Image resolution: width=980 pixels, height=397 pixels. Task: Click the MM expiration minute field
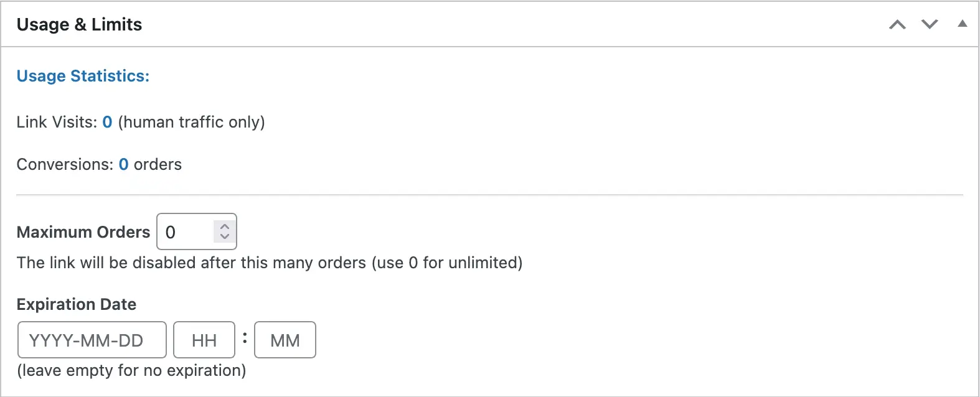[285, 340]
